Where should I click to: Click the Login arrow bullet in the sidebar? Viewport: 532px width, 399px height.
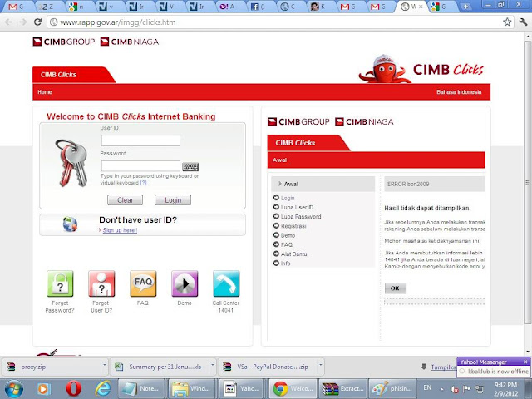pyautogui.click(x=276, y=198)
